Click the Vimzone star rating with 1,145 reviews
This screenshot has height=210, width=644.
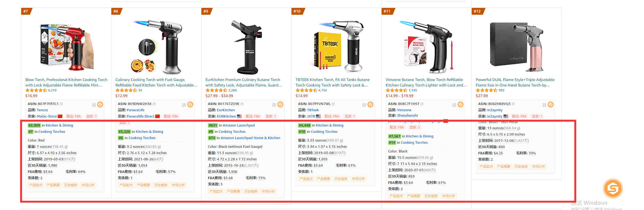[396, 90]
